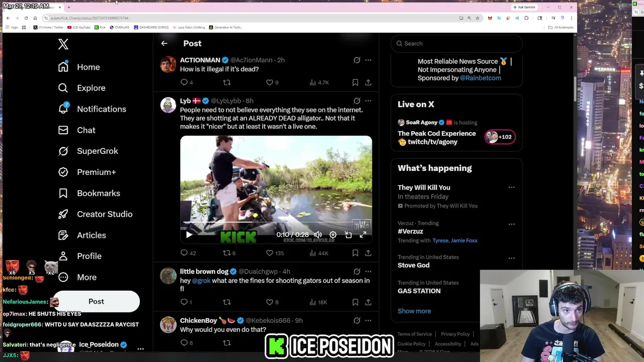Bookmark this page with star icon
The height and width of the screenshot is (362, 644).
click(477, 18)
